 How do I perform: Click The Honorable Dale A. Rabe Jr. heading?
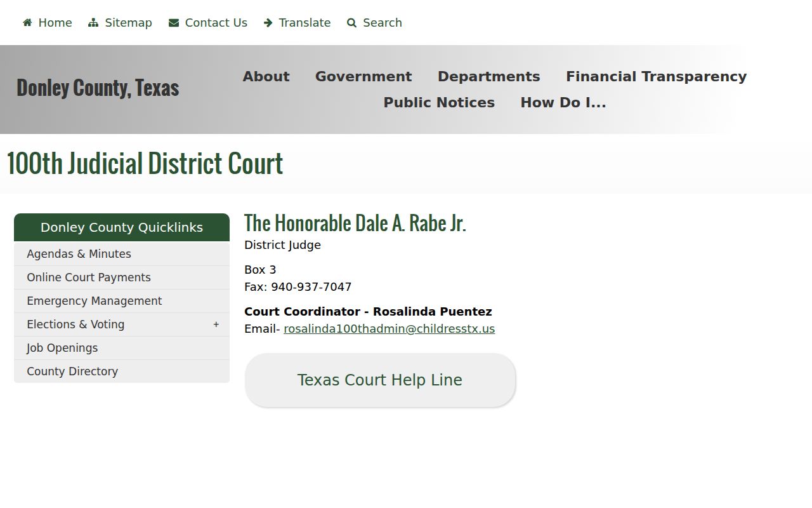point(355,223)
